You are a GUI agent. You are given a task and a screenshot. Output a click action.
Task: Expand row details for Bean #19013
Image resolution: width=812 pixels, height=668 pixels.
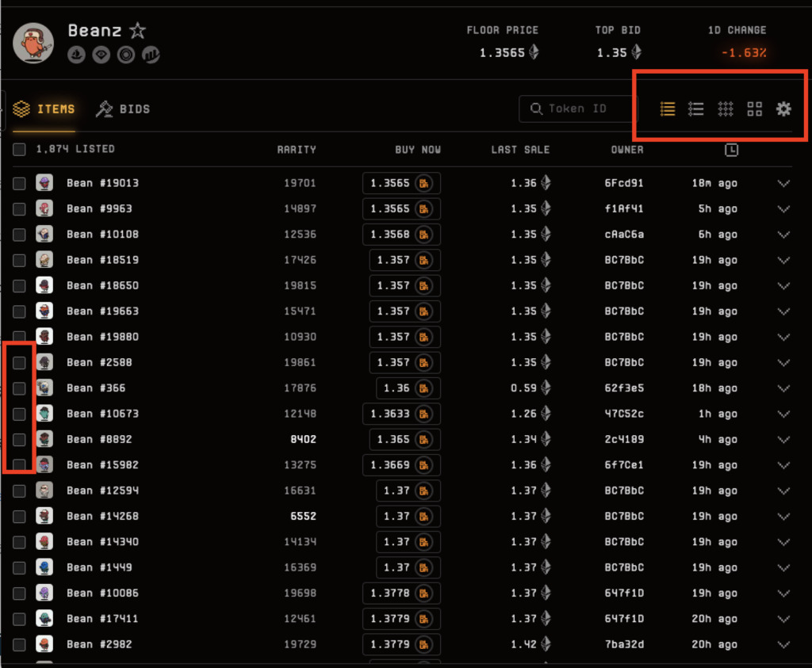coord(783,183)
